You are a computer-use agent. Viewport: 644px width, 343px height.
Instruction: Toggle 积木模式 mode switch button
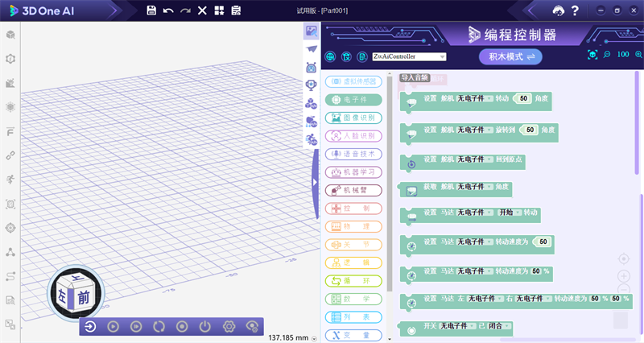510,56
